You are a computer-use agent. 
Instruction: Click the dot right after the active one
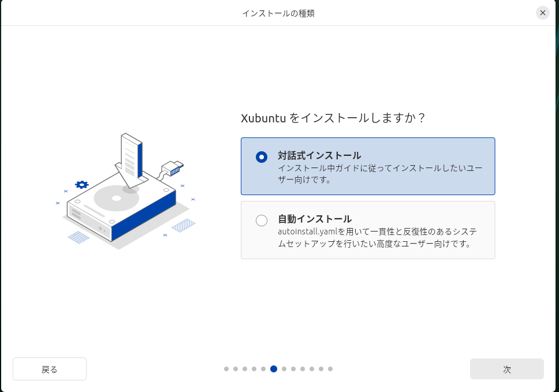tap(284, 369)
